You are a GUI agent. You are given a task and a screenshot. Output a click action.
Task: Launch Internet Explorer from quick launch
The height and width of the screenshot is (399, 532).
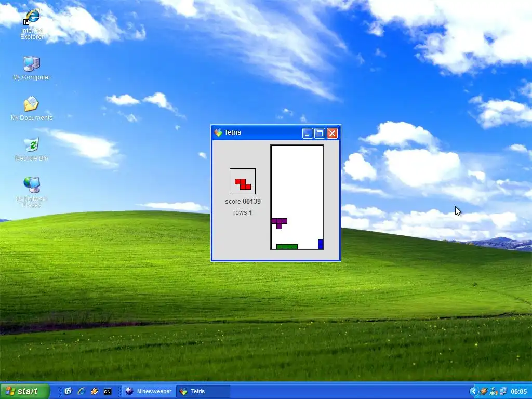(81, 391)
